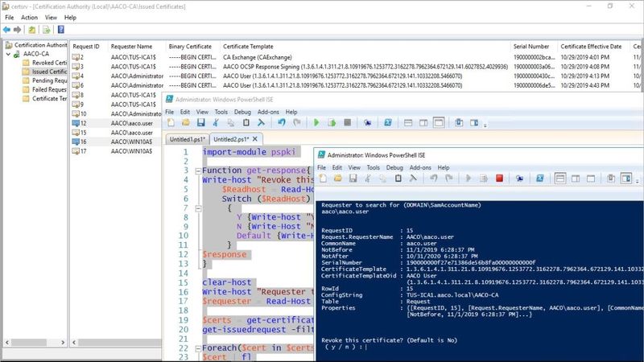The width and height of the screenshot is (644, 362).
Task: Select Certificate Templates folder in tree
Action: 45,98
